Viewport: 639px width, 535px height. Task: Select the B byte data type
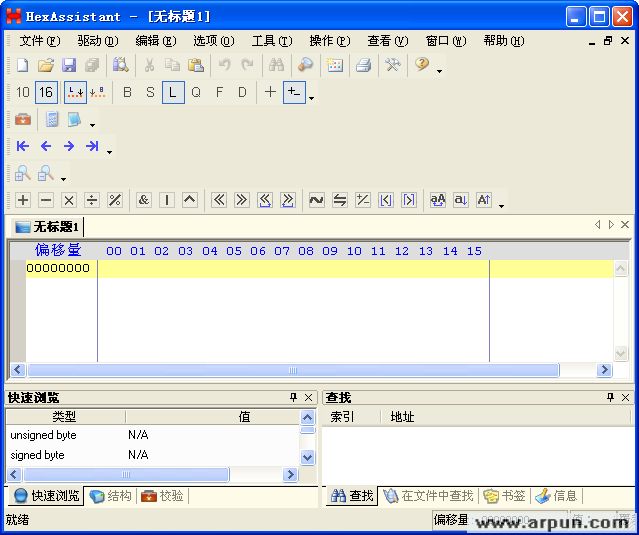click(x=127, y=92)
